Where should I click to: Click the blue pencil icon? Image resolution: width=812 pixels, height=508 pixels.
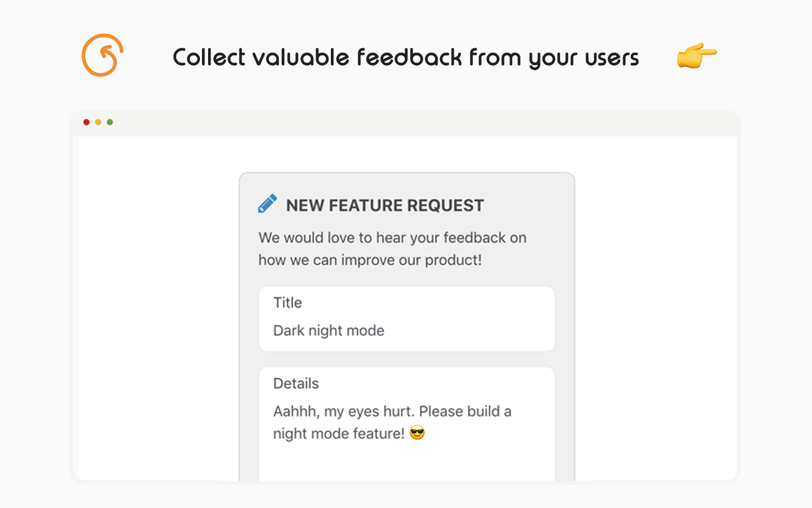(x=267, y=203)
